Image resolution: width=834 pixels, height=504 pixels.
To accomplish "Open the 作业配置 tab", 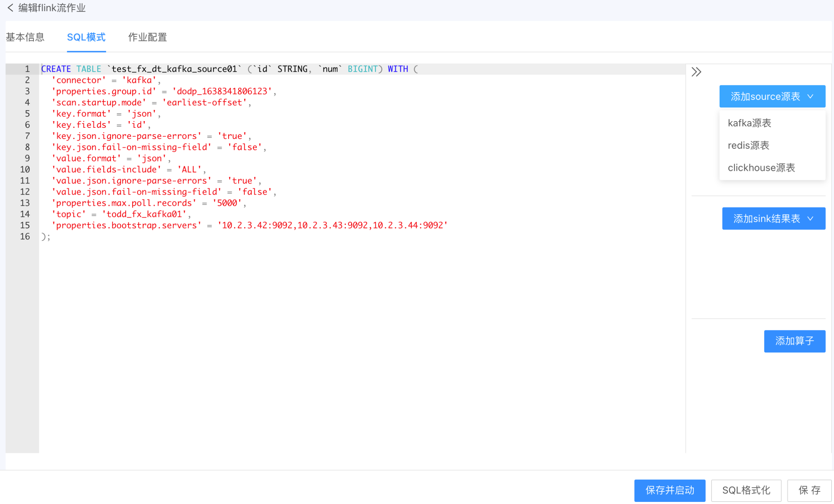I will (x=147, y=37).
